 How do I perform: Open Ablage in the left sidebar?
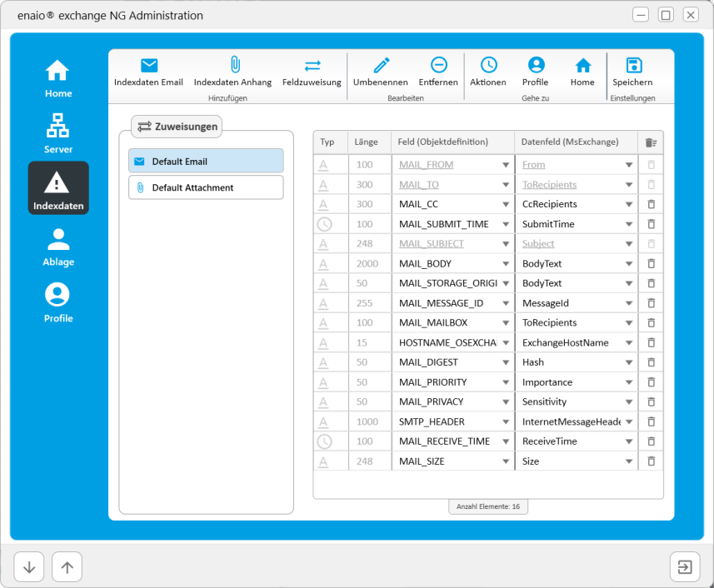58,247
